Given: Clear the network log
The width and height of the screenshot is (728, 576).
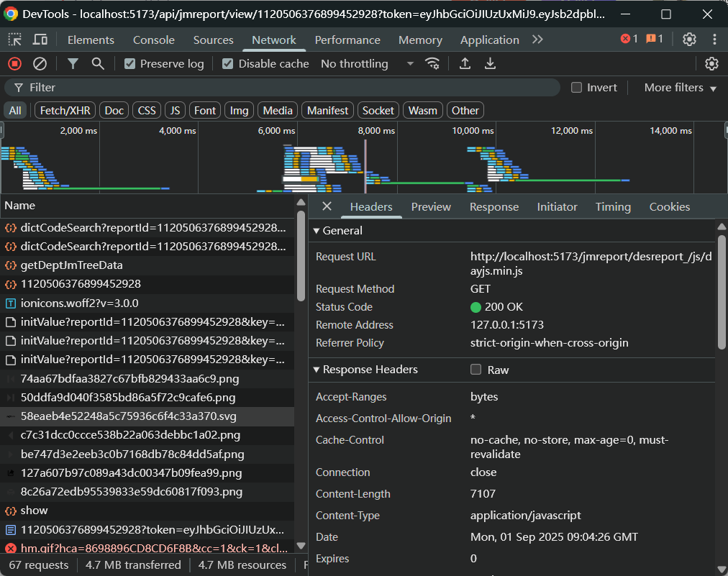Looking at the screenshot, I should (40, 63).
